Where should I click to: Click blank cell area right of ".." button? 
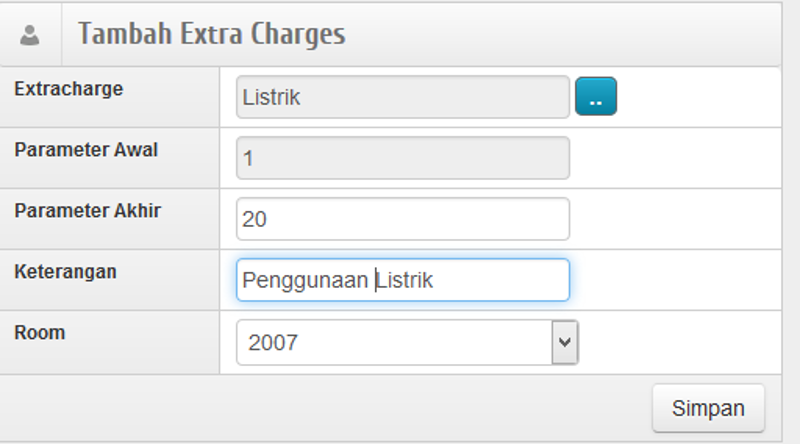point(700,98)
